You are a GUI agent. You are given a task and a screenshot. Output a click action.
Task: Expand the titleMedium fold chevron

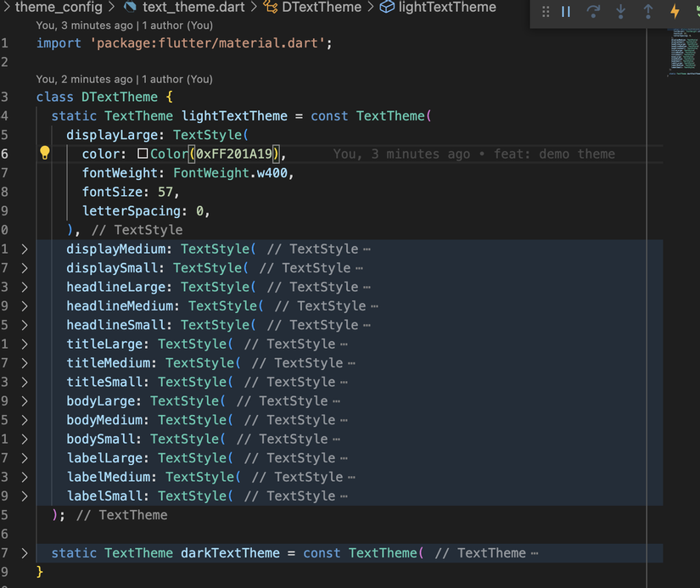(x=25, y=363)
